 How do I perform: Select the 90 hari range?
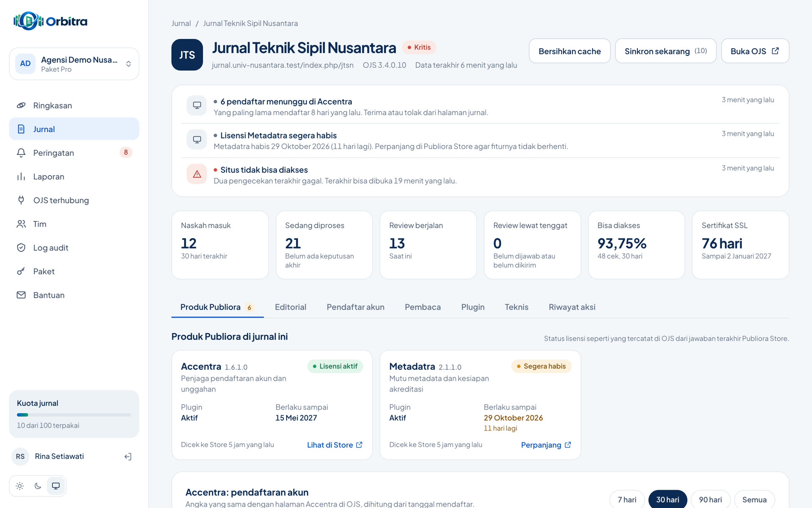[710, 500]
